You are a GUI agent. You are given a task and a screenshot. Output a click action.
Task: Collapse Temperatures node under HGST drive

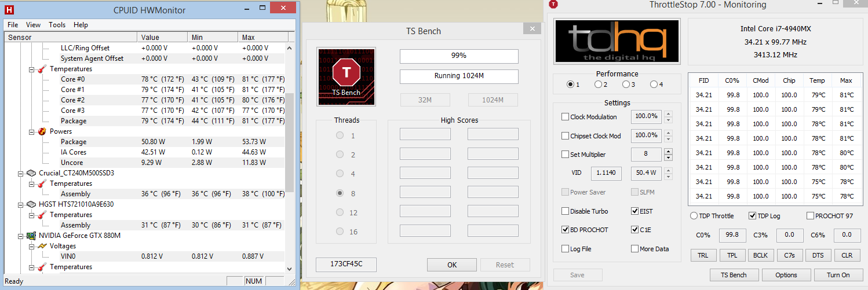32,215
